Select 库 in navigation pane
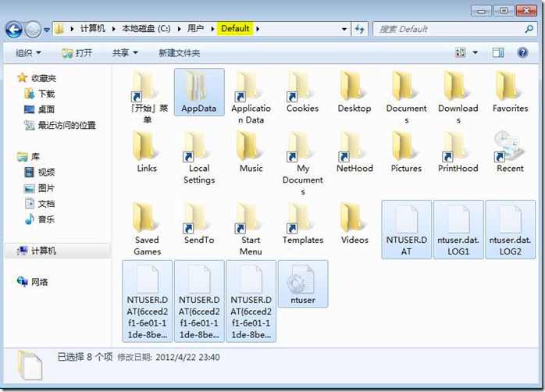Viewport: 545px width, 392px height. click(x=29, y=157)
